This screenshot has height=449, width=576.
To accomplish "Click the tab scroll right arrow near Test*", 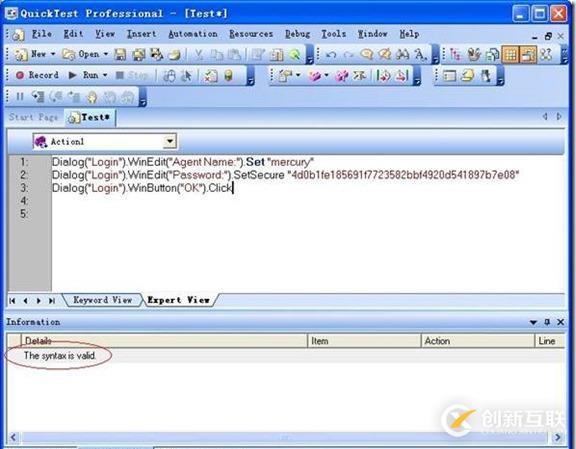I will (559, 117).
